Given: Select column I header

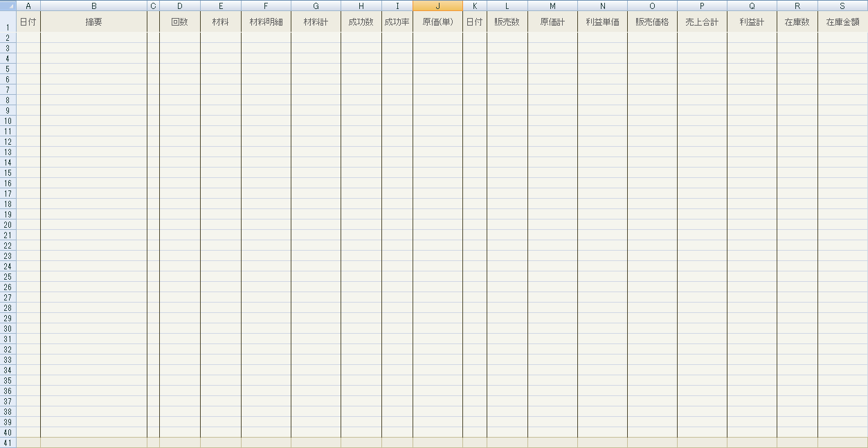Looking at the screenshot, I should point(397,6).
